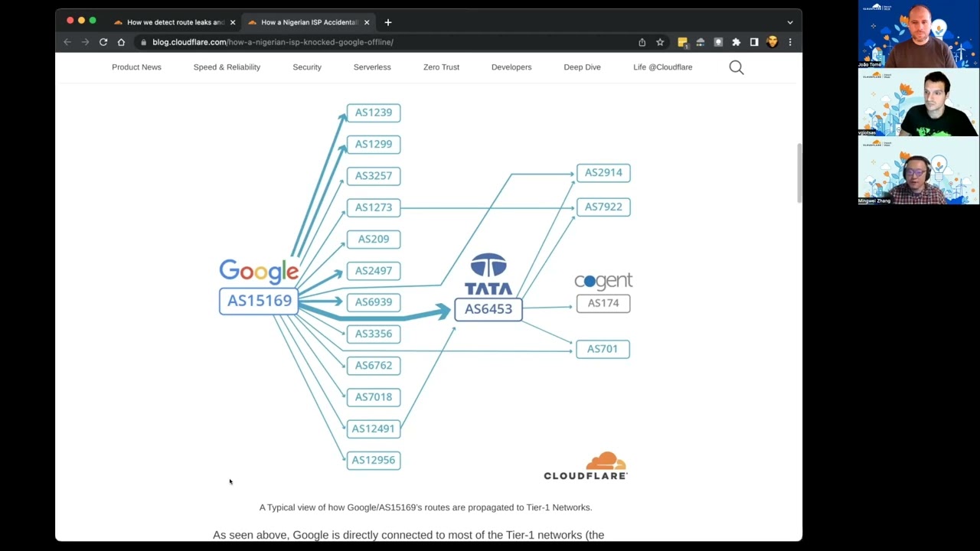Open the Life @Cloudflare category
This screenshot has width=980, height=551.
pos(662,67)
